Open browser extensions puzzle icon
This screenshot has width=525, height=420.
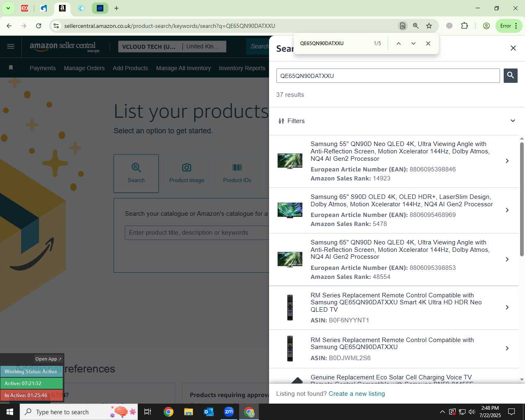point(464,26)
